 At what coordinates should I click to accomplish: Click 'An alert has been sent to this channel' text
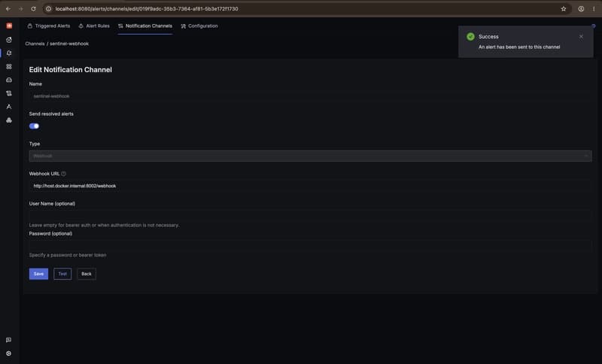[519, 47]
